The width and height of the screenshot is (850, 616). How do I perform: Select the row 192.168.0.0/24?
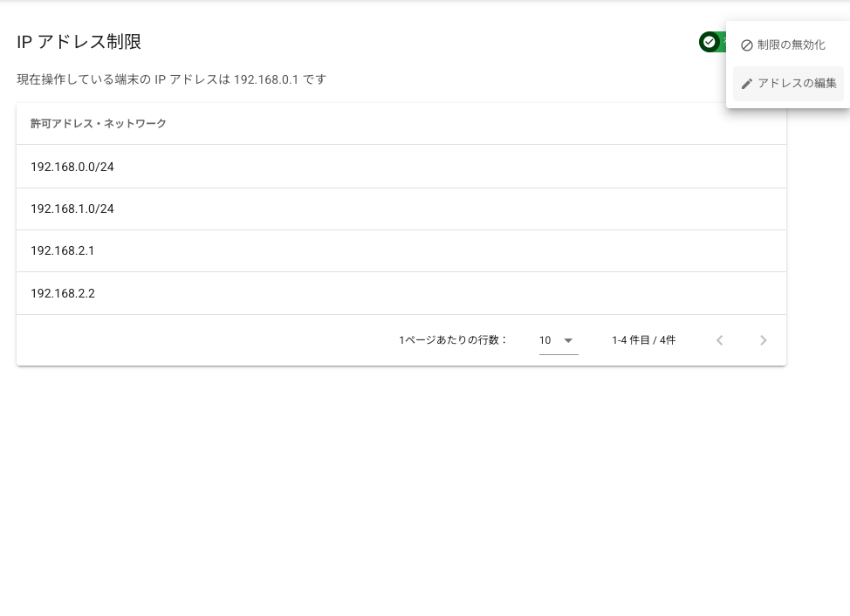(x=401, y=167)
